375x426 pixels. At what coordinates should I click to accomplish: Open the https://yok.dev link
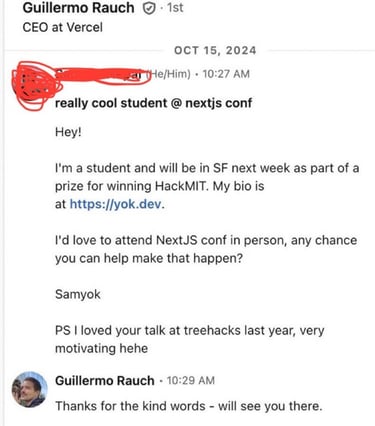116,204
